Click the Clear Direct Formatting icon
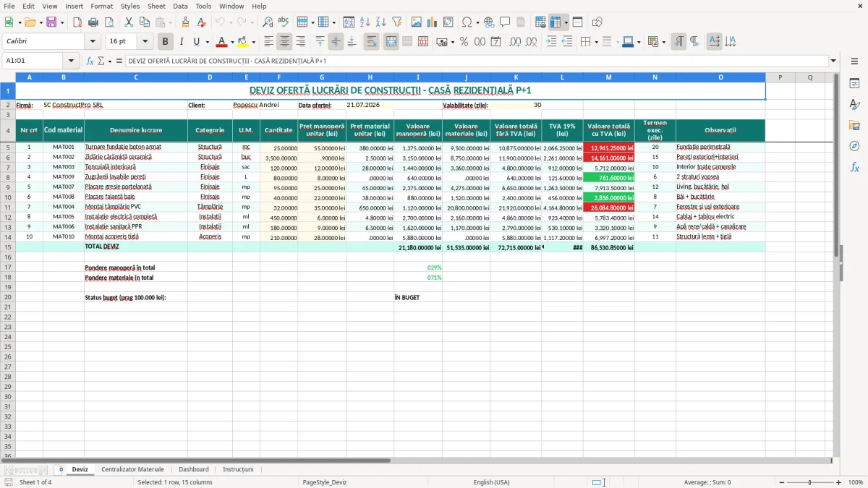Screen dimensions: 868x488 (x=201, y=22)
